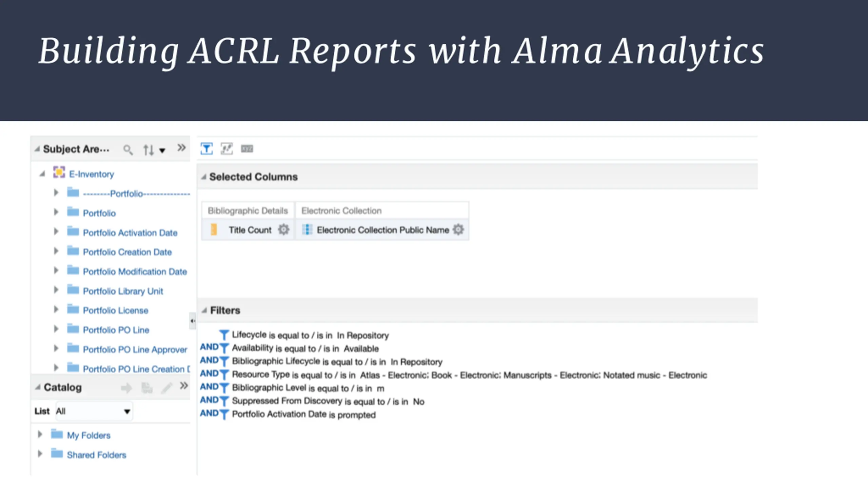
Task: Expand the Portfolio Creation Date folder
Action: coord(56,251)
